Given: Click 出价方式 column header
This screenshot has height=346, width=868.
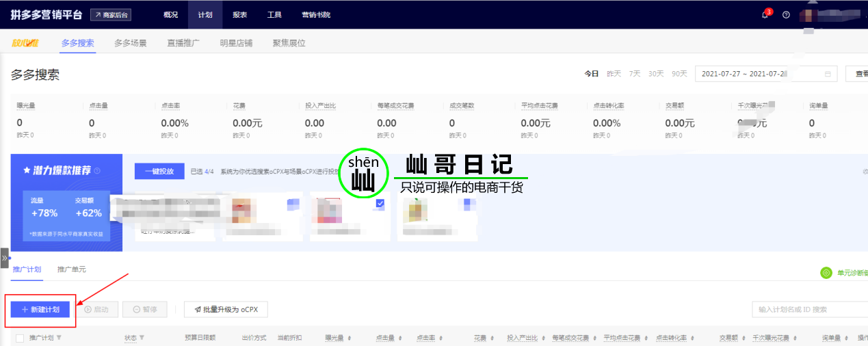Looking at the screenshot, I should pyautogui.click(x=254, y=338).
